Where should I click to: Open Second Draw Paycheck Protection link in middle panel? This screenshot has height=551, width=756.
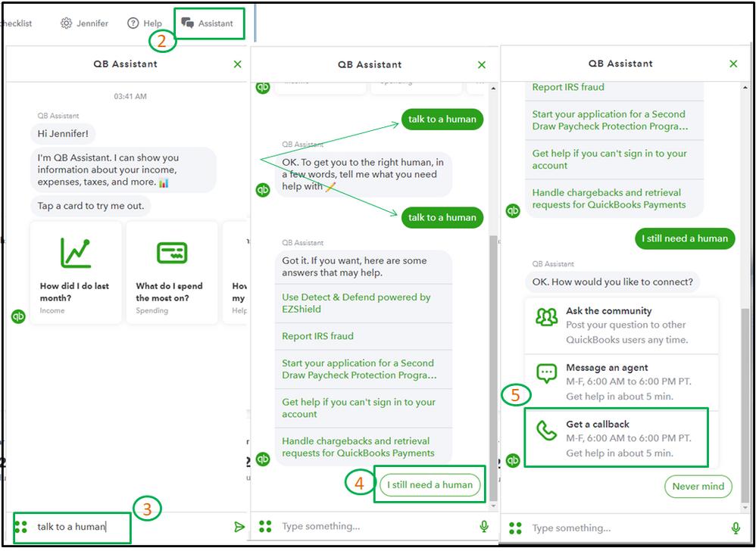tap(363, 369)
